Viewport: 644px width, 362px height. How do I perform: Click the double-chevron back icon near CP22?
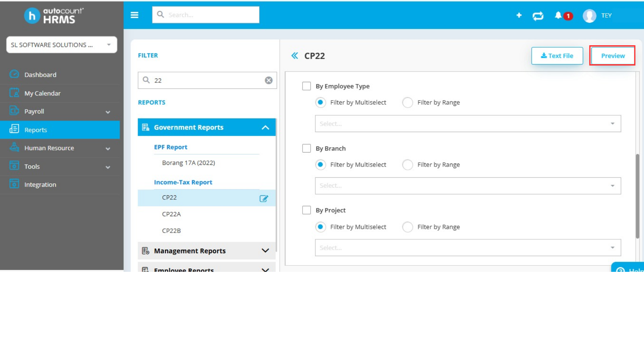(294, 56)
